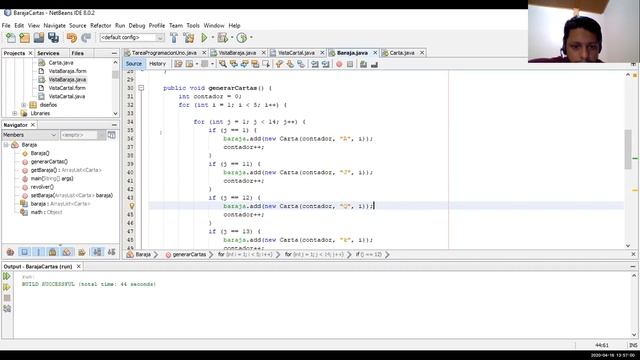Open the Services panel tab
The height and width of the screenshot is (360, 640).
[48, 53]
